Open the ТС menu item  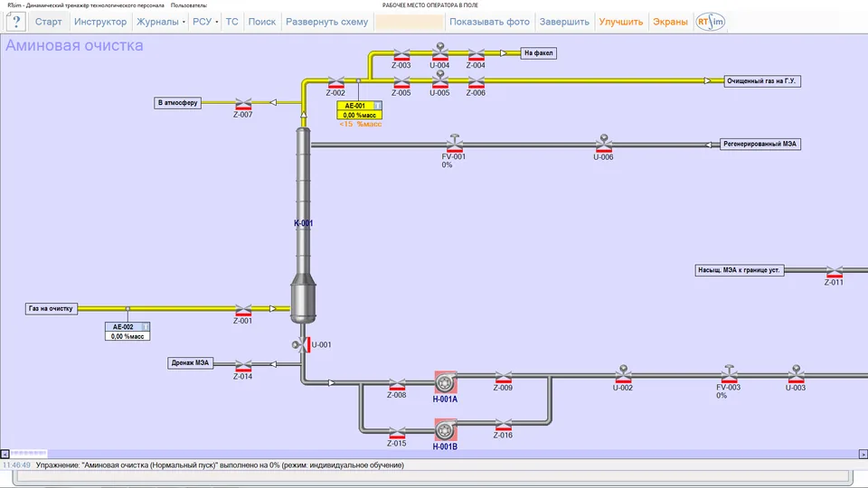pyautogui.click(x=232, y=22)
